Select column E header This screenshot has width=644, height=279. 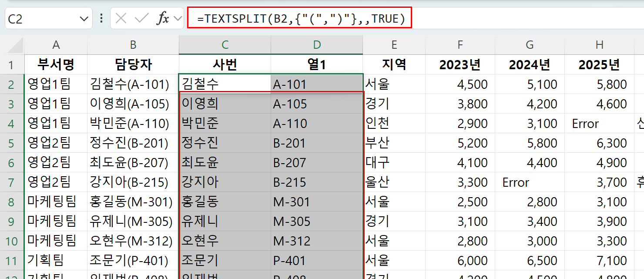[x=394, y=45]
